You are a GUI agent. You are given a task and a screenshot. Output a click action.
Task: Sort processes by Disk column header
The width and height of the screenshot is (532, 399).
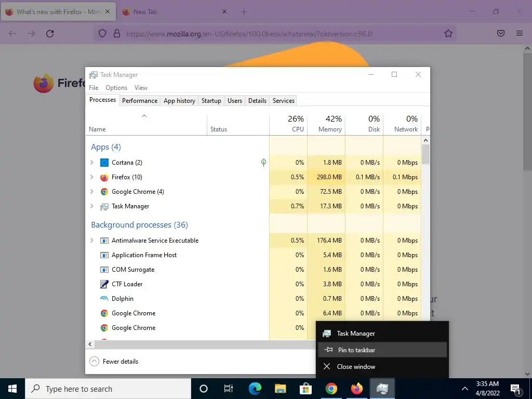[364, 125]
